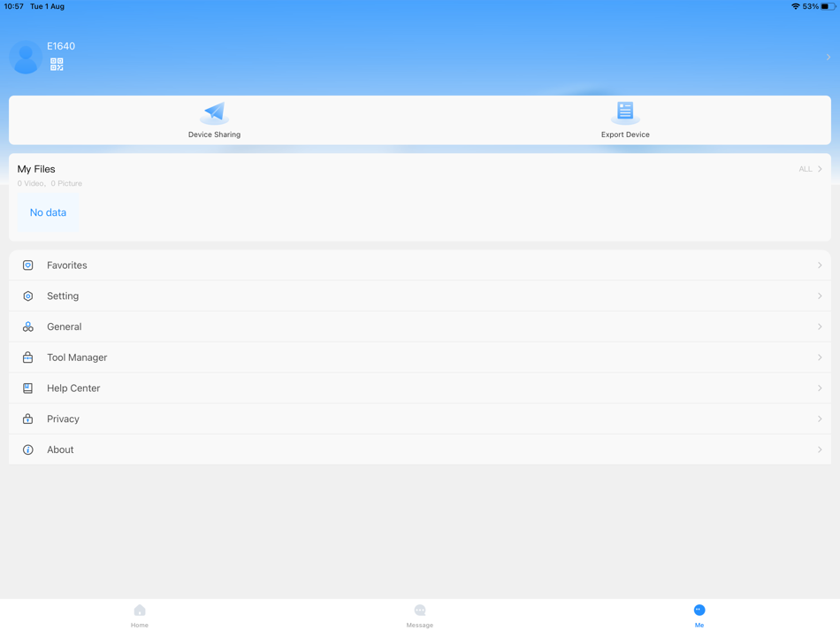The image size is (840, 630).
Task: Tap the Export Device document icon
Action: pos(625,110)
